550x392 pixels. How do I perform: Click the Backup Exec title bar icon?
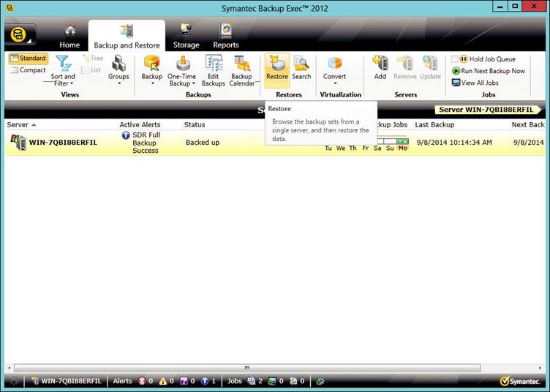[x=10, y=7]
